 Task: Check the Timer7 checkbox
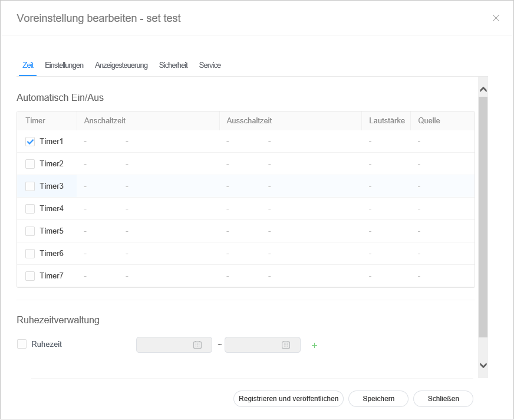click(x=30, y=276)
